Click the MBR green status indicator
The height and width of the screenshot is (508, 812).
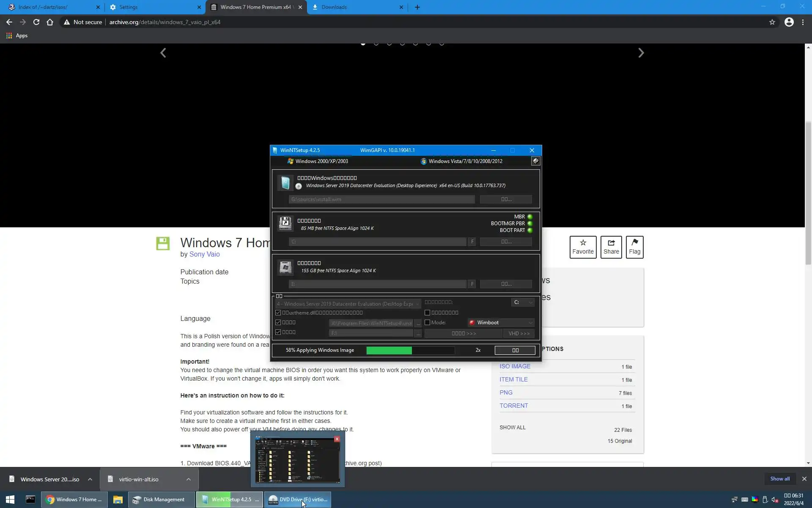coord(530,217)
